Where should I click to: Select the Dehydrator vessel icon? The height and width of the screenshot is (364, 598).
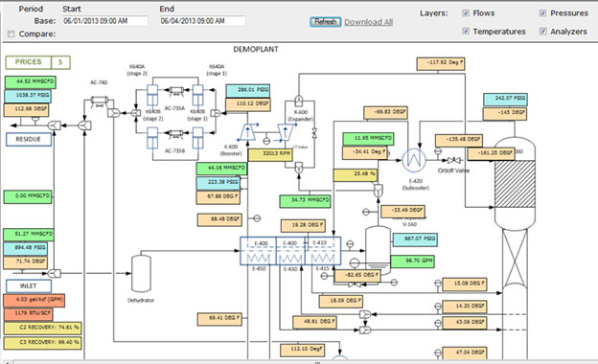click(x=141, y=274)
